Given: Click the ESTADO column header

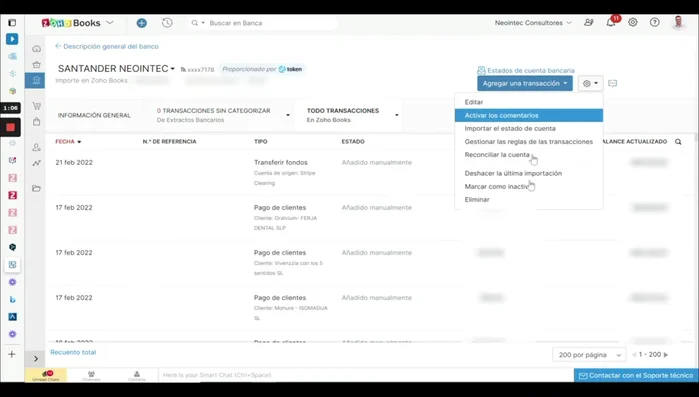Looking at the screenshot, I should click(353, 142).
